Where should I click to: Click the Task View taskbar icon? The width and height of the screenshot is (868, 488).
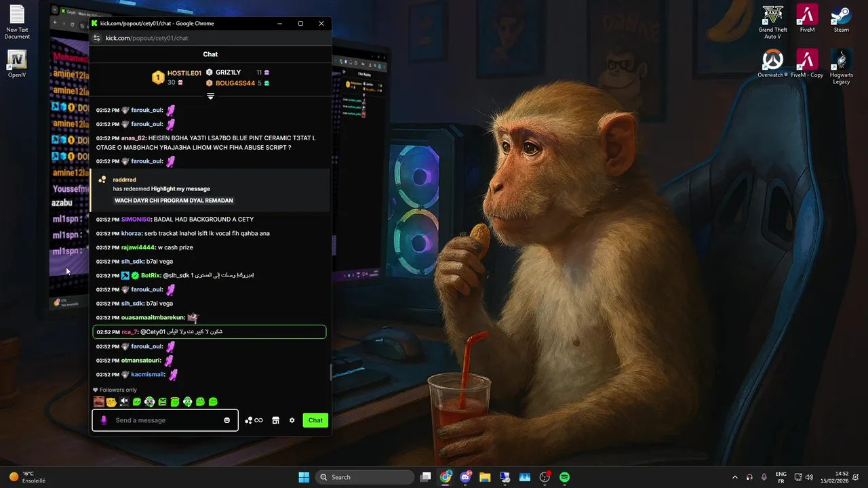[x=425, y=477]
